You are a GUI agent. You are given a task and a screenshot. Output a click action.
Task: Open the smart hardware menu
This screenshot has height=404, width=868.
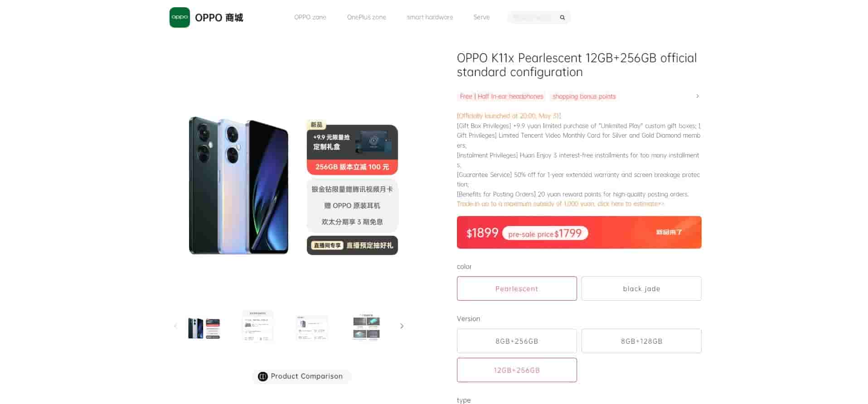coord(430,17)
